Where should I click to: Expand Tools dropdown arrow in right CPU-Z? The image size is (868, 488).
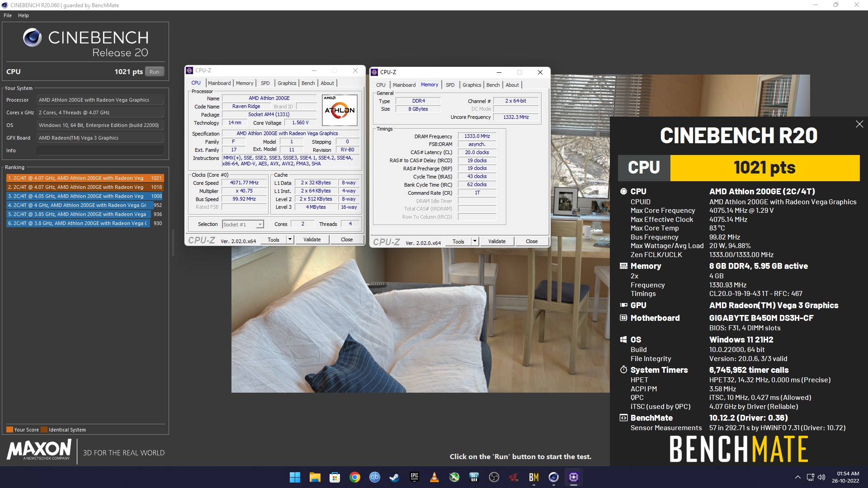pos(475,242)
